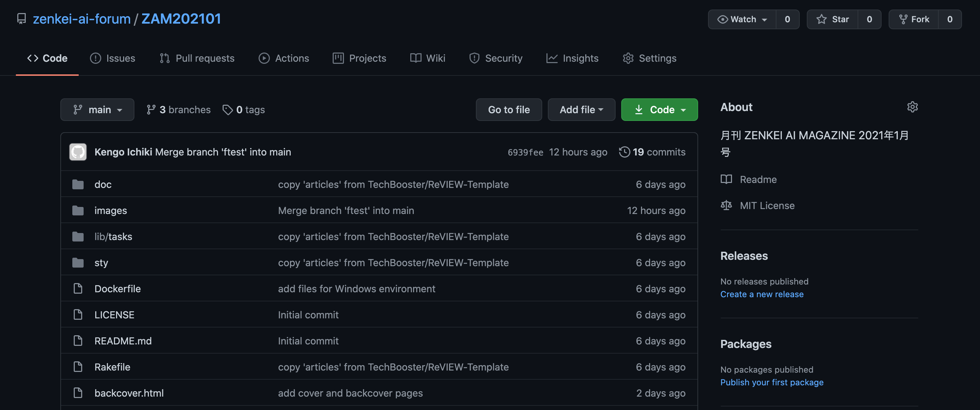Open the lib/tasks folder
Viewport: 980px width, 410px height.
pos(113,237)
